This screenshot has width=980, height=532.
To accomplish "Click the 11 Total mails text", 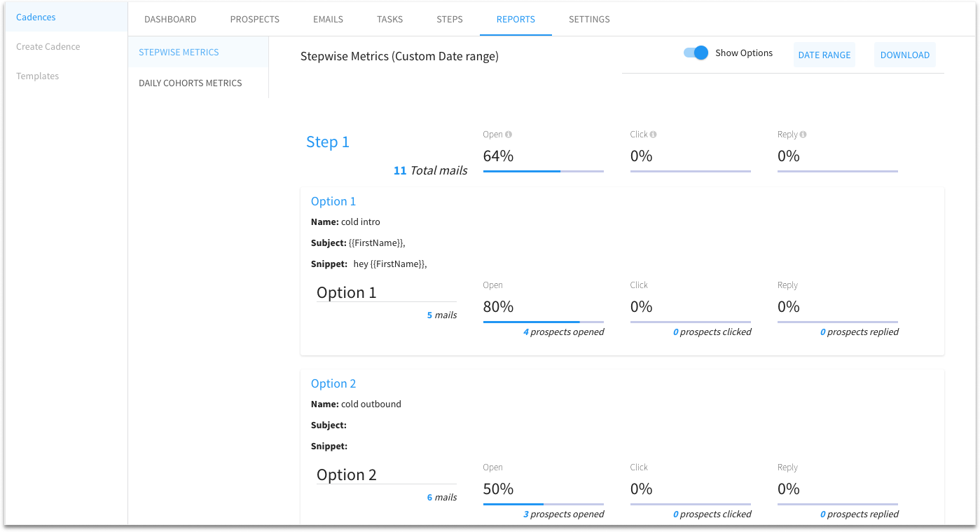I will tap(430, 170).
